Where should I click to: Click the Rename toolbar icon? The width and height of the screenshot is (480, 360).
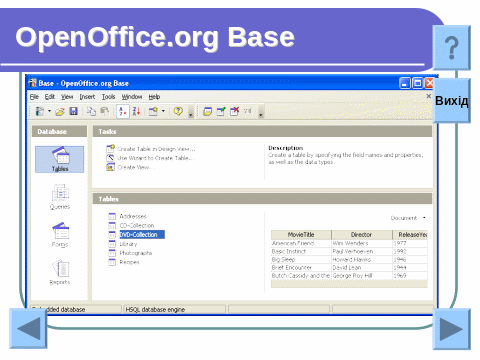click(x=247, y=111)
